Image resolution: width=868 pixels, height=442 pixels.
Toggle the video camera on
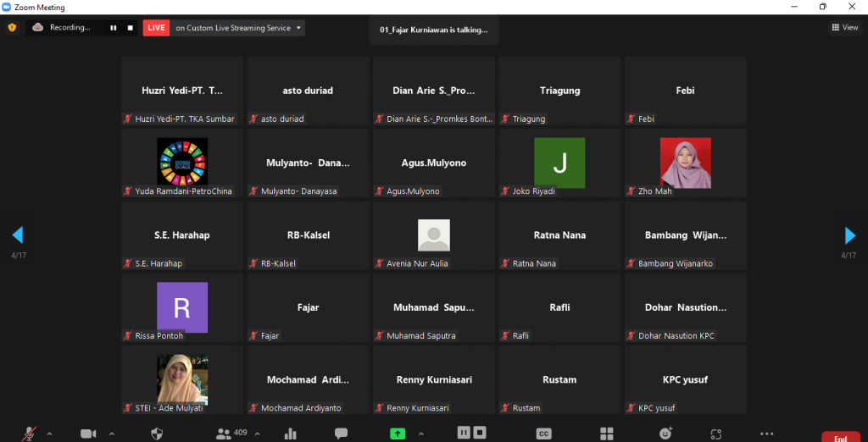pyautogui.click(x=88, y=434)
